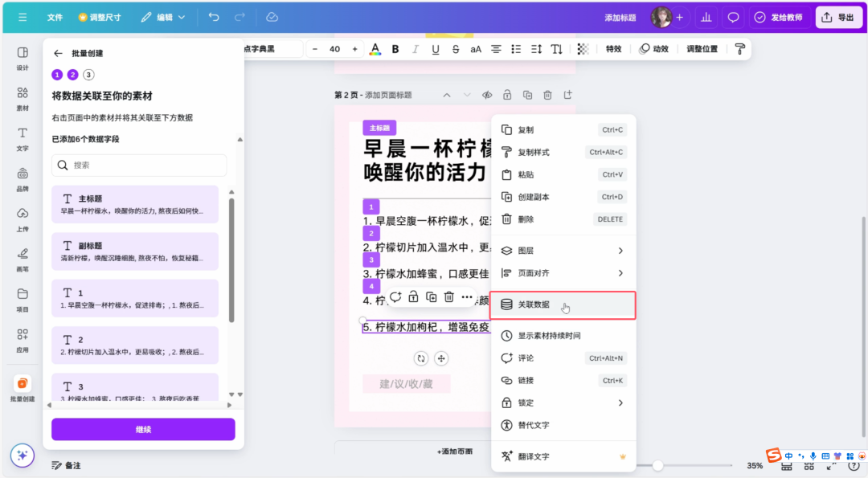Viewport: 868px width, 478px height.
Task: Open the transparency checkerboard icon
Action: pos(583,49)
